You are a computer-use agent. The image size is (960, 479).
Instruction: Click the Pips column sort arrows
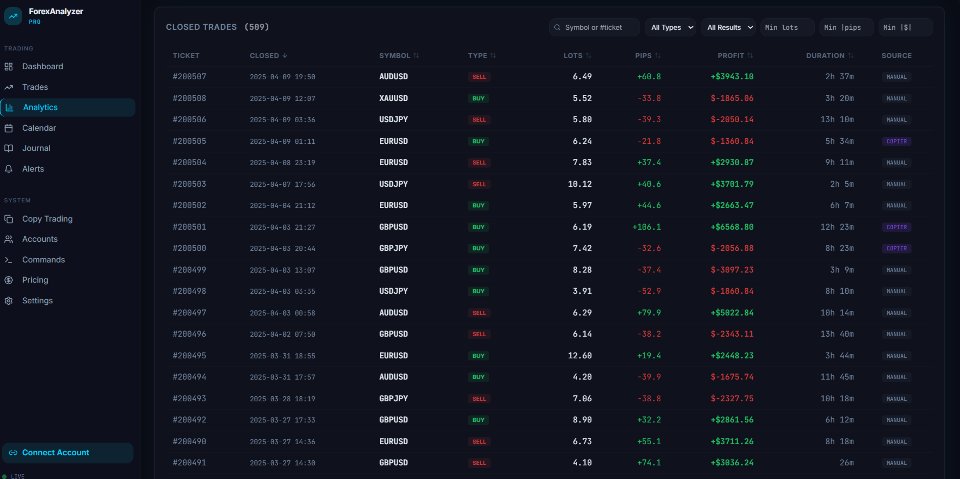(658, 56)
